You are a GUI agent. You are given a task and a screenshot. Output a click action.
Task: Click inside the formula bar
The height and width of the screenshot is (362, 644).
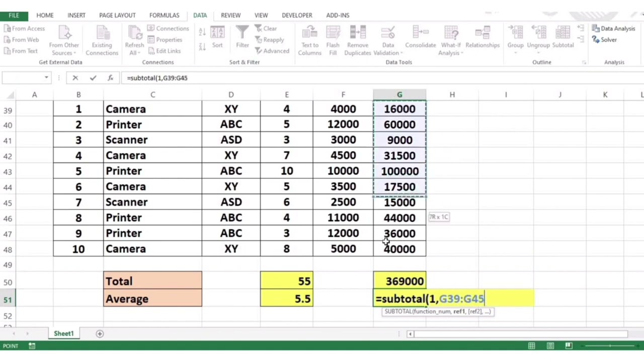pyautogui.click(x=382, y=78)
